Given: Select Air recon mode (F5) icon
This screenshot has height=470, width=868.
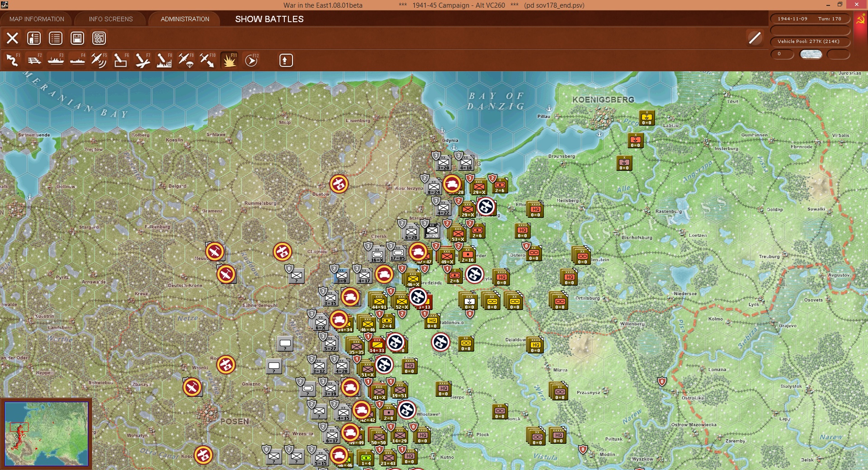Looking at the screenshot, I should [99, 60].
